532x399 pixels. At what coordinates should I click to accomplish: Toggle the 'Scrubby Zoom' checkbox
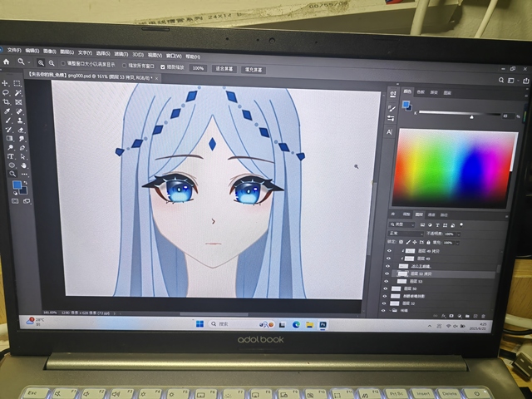tap(163, 66)
